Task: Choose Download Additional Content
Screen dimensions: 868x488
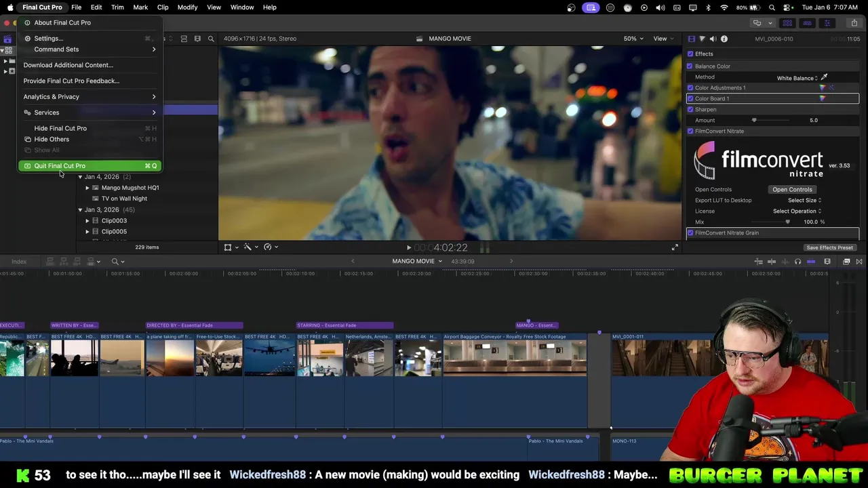Action: click(90, 65)
